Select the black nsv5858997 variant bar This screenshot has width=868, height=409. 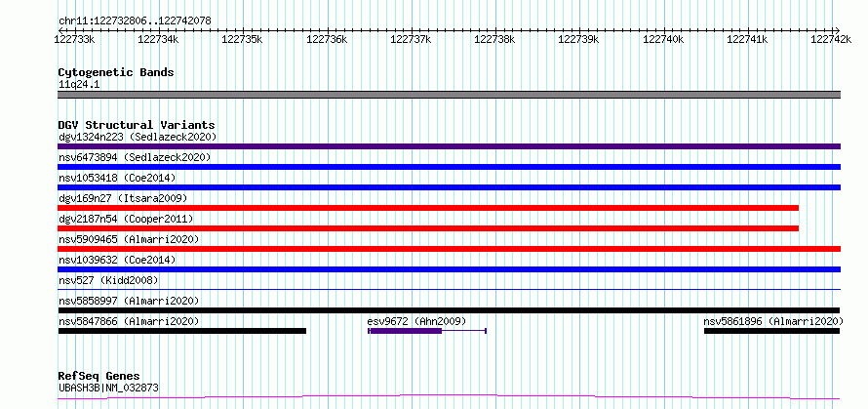coord(449,310)
